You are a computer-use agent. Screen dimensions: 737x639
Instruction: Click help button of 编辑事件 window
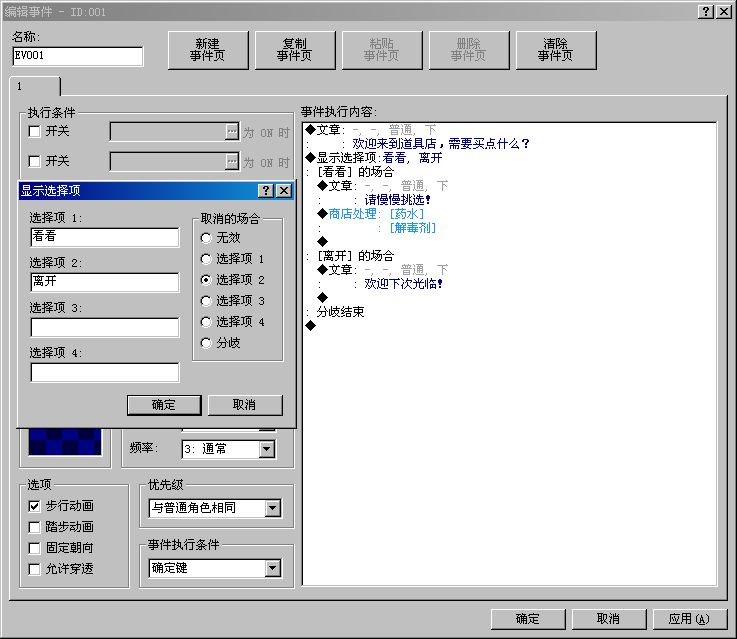point(706,11)
